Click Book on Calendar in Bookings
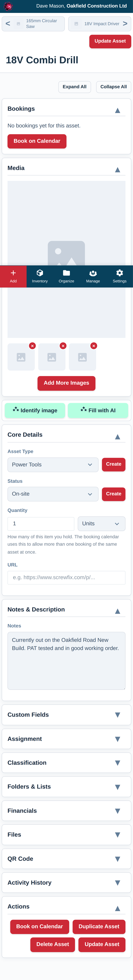The width and height of the screenshot is (133, 980). (37, 141)
